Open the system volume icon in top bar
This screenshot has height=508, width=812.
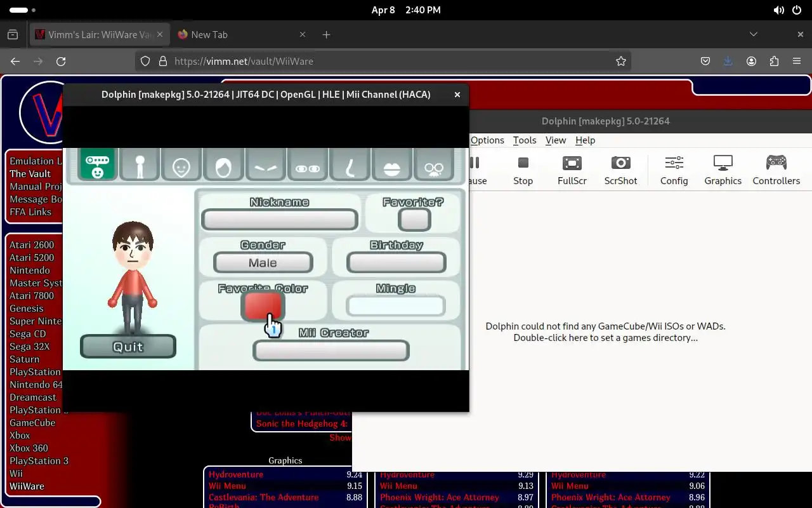tap(778, 10)
